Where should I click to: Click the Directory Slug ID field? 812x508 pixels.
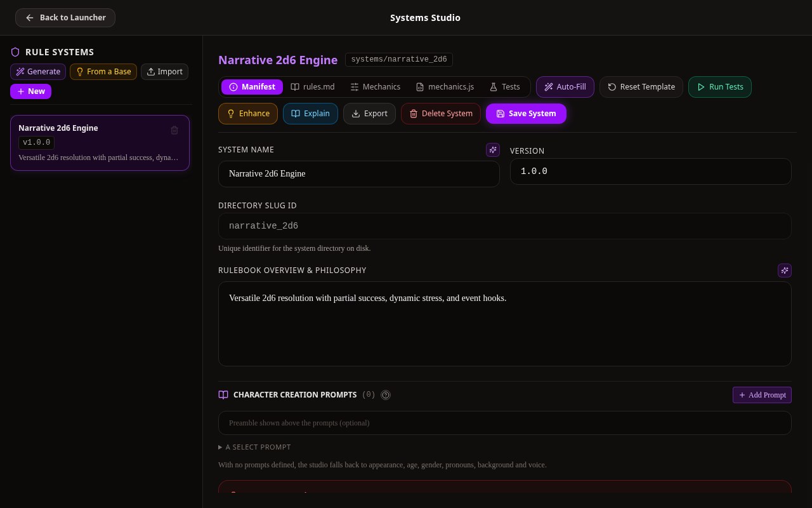pos(505,226)
